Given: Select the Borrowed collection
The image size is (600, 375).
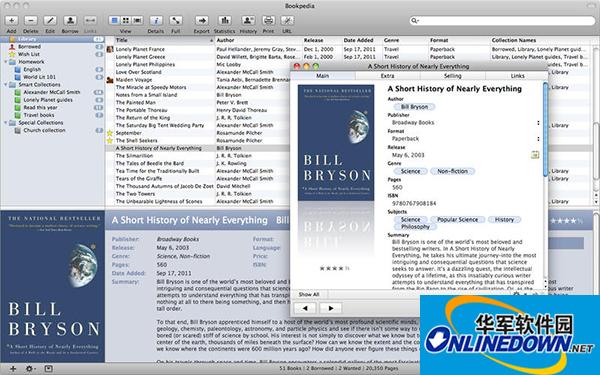Looking at the screenshot, I should coord(52,47).
